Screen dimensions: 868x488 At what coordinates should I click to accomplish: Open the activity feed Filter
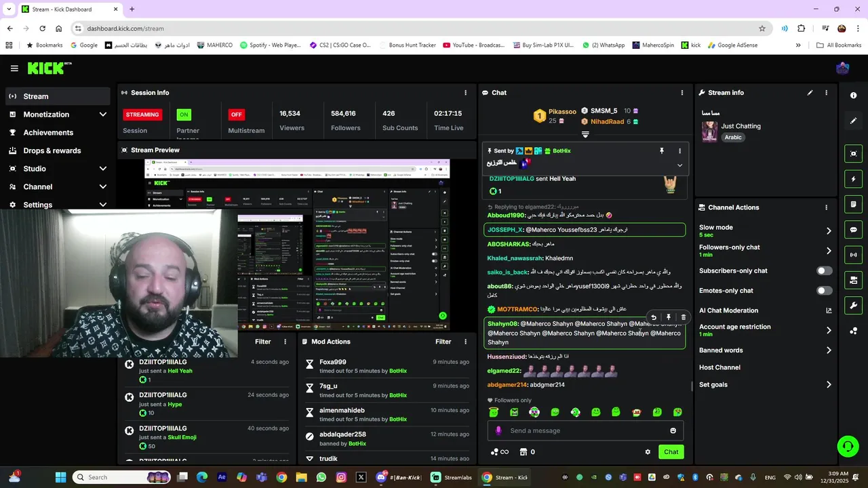(x=263, y=342)
